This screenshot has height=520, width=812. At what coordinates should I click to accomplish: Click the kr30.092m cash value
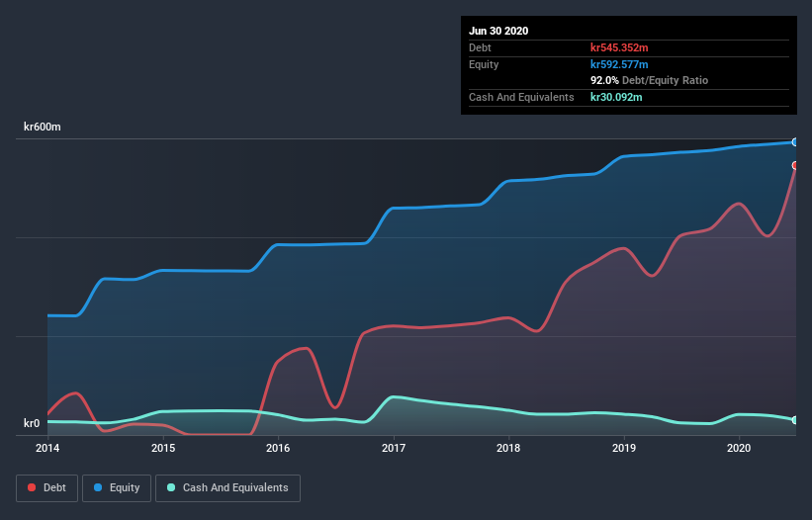click(616, 97)
